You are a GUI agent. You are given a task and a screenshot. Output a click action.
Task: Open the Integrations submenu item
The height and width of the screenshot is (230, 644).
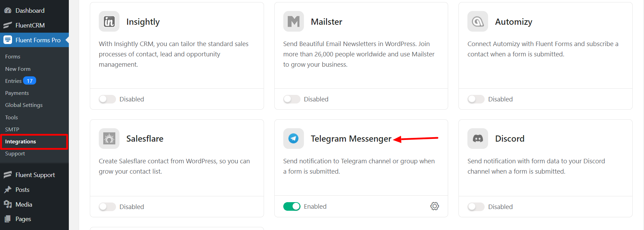(21, 142)
